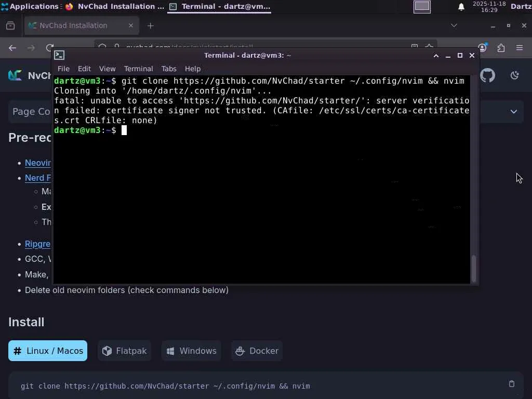Click the Cloning into output line
Image resolution: width=532 pixels, height=399 pixels.
pos(163,91)
